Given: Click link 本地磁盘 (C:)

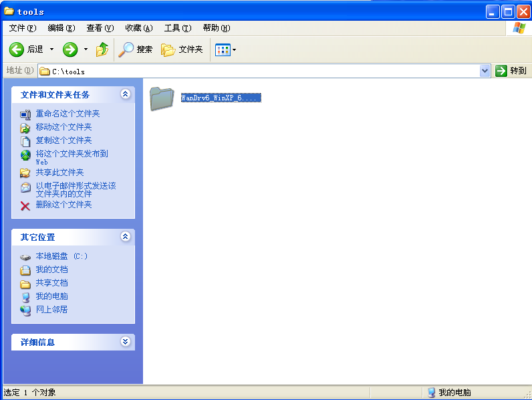Looking at the screenshot, I should point(61,256).
